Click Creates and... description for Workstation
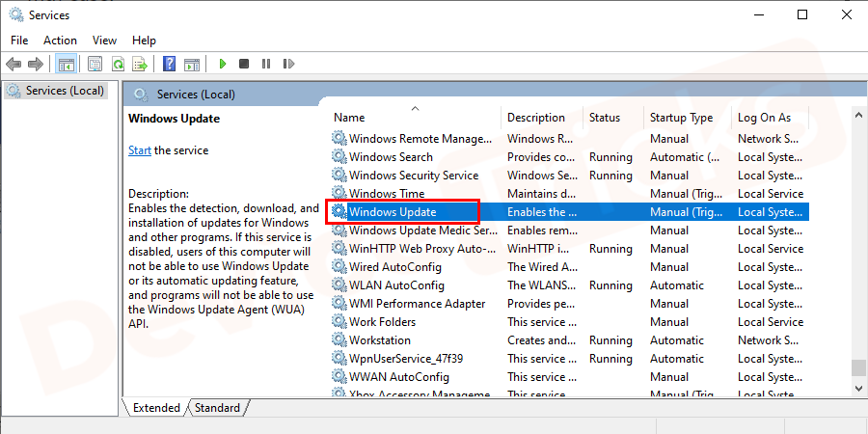Image resolution: width=868 pixels, height=434 pixels. [x=542, y=340]
